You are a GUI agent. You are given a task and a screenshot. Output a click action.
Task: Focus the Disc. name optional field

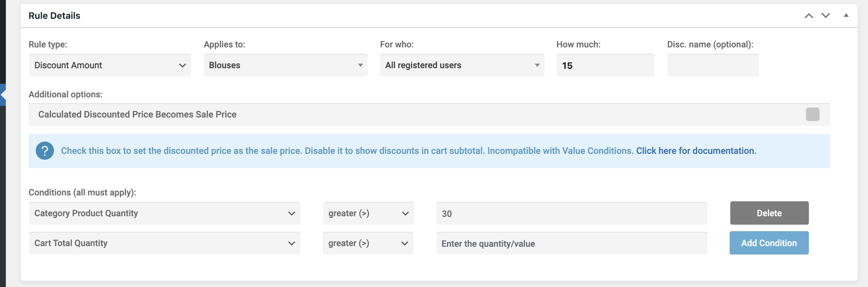tap(713, 65)
